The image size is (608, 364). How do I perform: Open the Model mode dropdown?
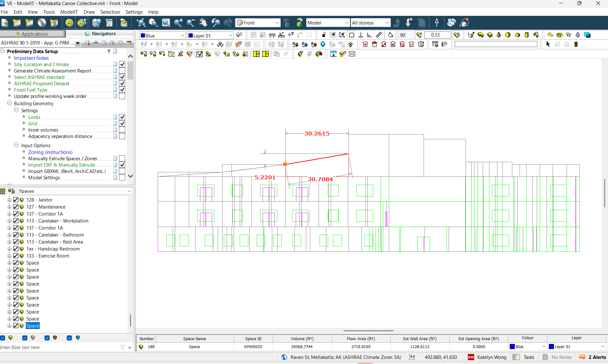pyautogui.click(x=328, y=23)
